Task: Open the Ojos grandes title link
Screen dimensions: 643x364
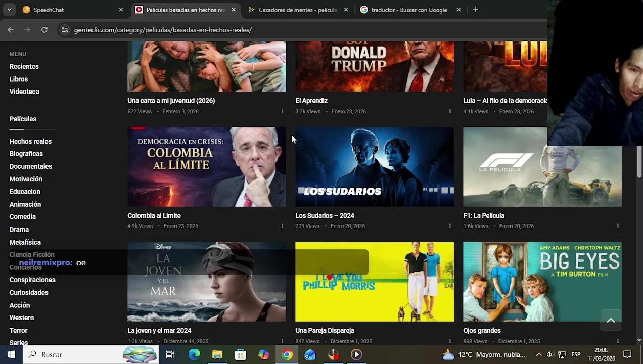Action: 482,331
